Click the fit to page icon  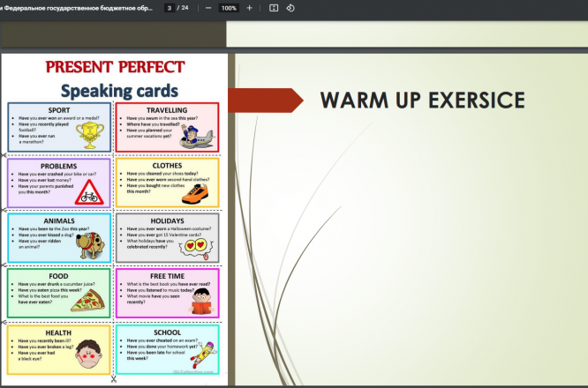pos(274,8)
